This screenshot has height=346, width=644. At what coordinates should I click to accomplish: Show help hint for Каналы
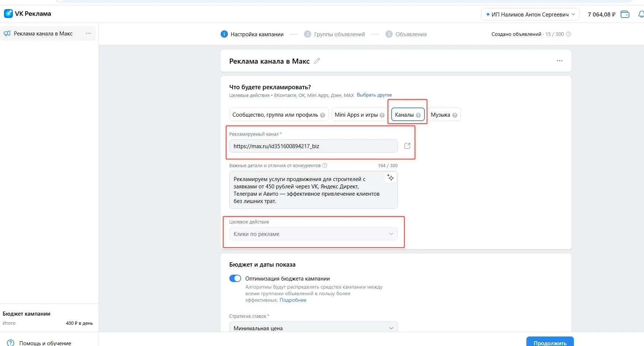pyautogui.click(x=418, y=115)
